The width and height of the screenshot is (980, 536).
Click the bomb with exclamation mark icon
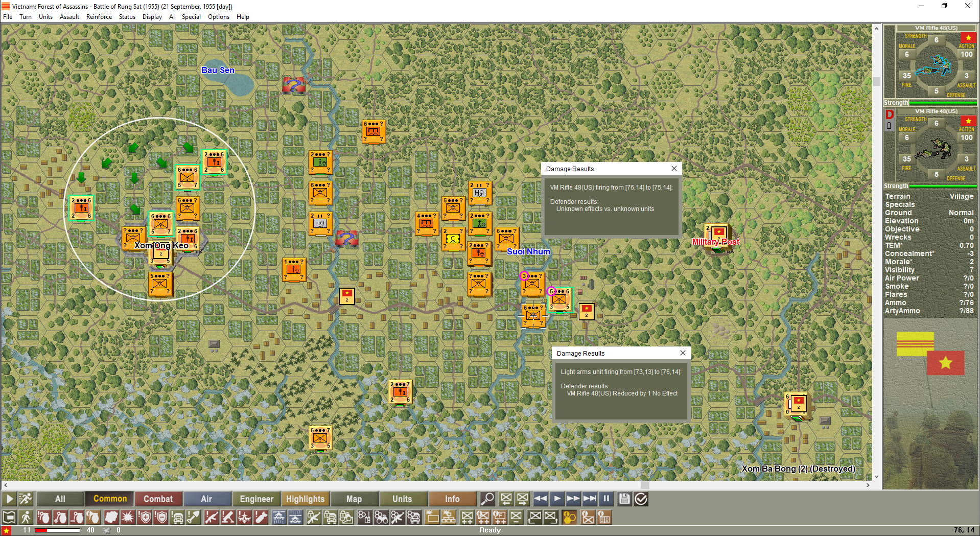tap(261, 518)
